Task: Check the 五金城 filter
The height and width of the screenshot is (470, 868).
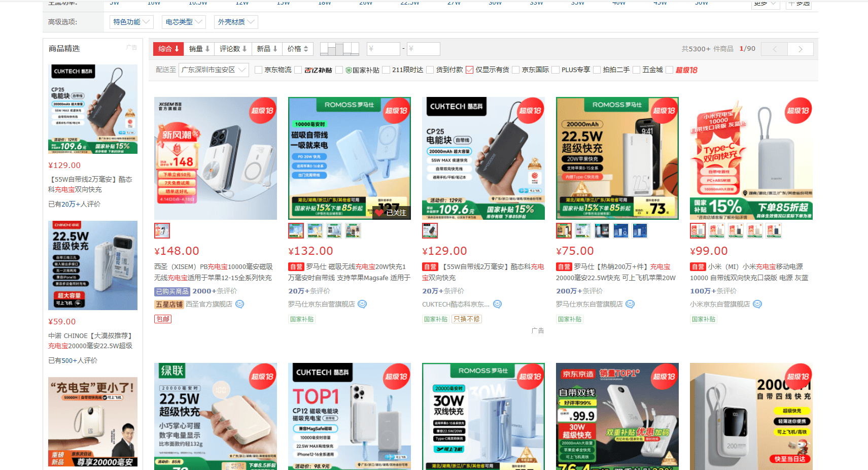Action: [x=637, y=70]
